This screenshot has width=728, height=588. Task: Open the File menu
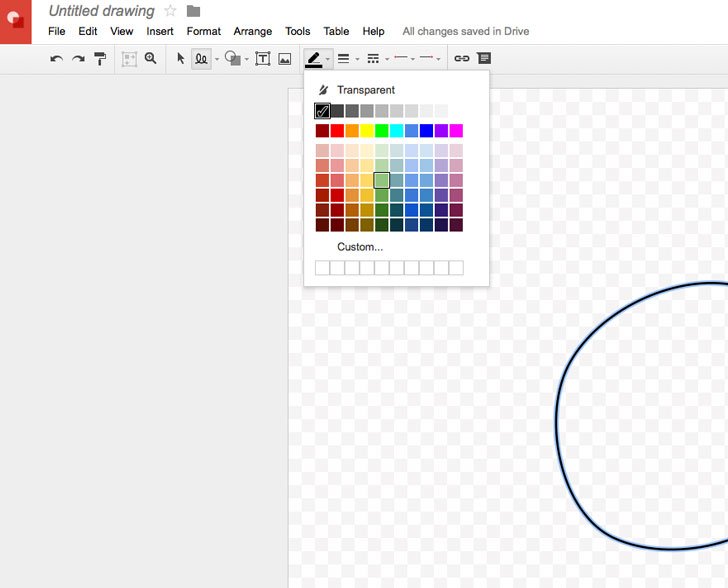57,31
